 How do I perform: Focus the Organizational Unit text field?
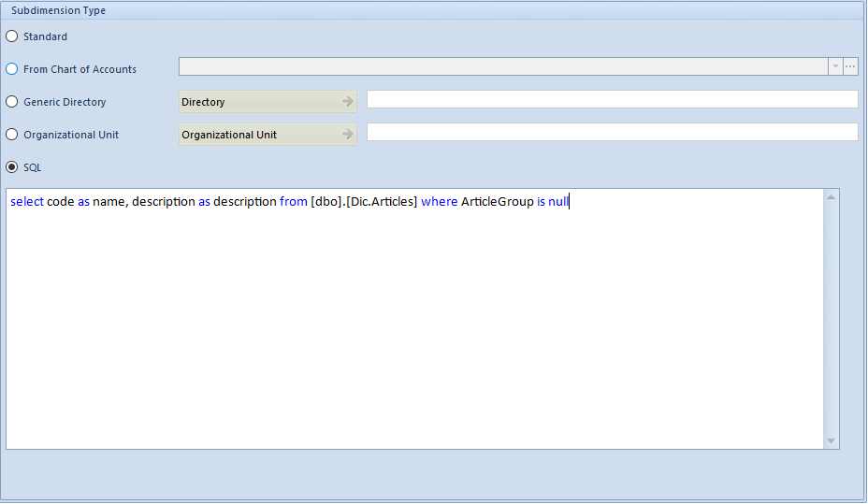coord(613,132)
